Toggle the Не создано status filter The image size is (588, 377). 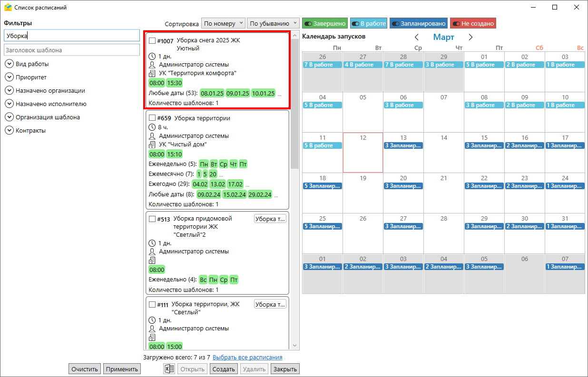473,23
